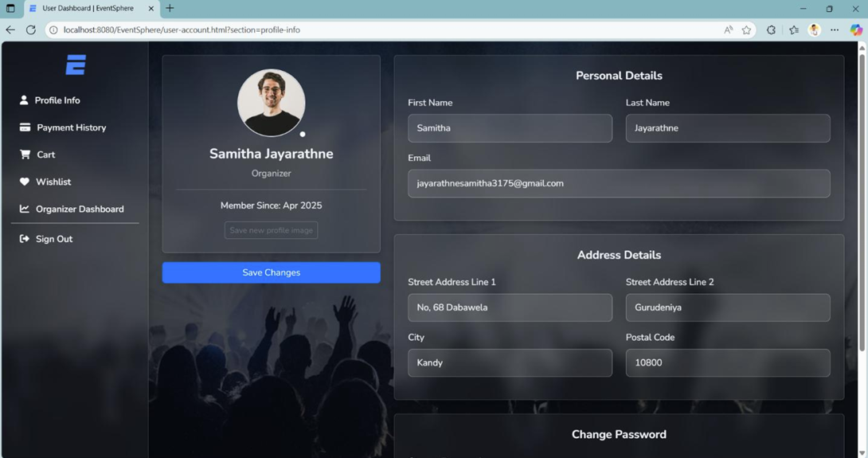
Task: Open browser extensions menu
Action: pos(771,30)
